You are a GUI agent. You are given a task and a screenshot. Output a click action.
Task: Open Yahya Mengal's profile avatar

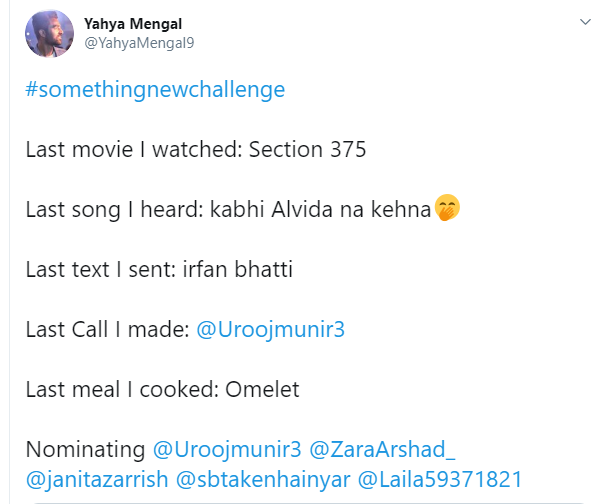[49, 34]
